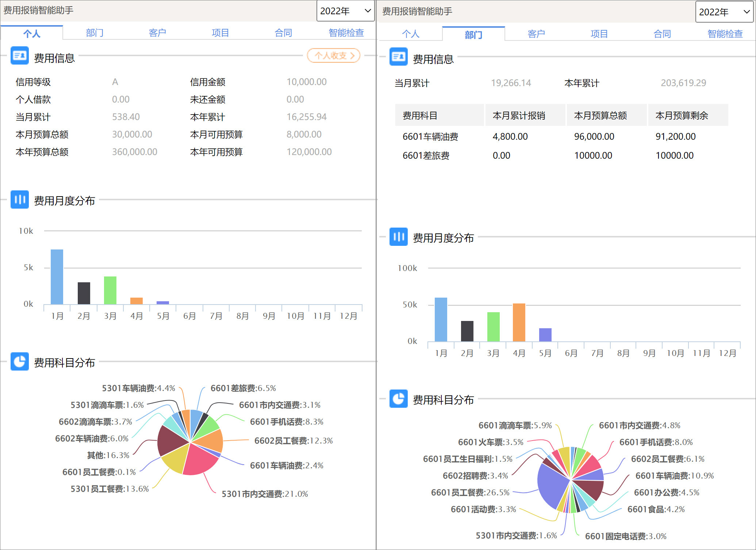
Task: Click 4月 orange bar in right chart
Action: pyautogui.click(x=519, y=322)
